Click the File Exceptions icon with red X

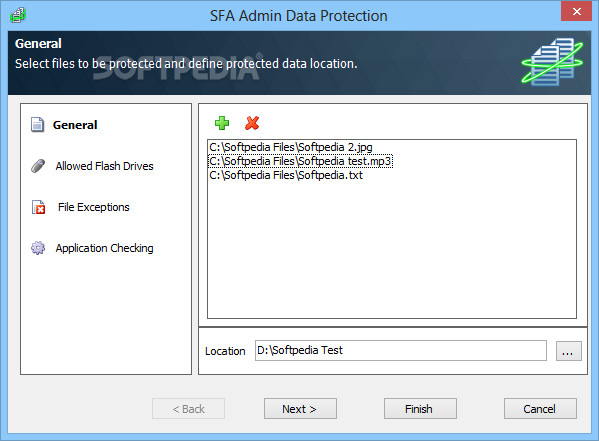pyautogui.click(x=38, y=207)
